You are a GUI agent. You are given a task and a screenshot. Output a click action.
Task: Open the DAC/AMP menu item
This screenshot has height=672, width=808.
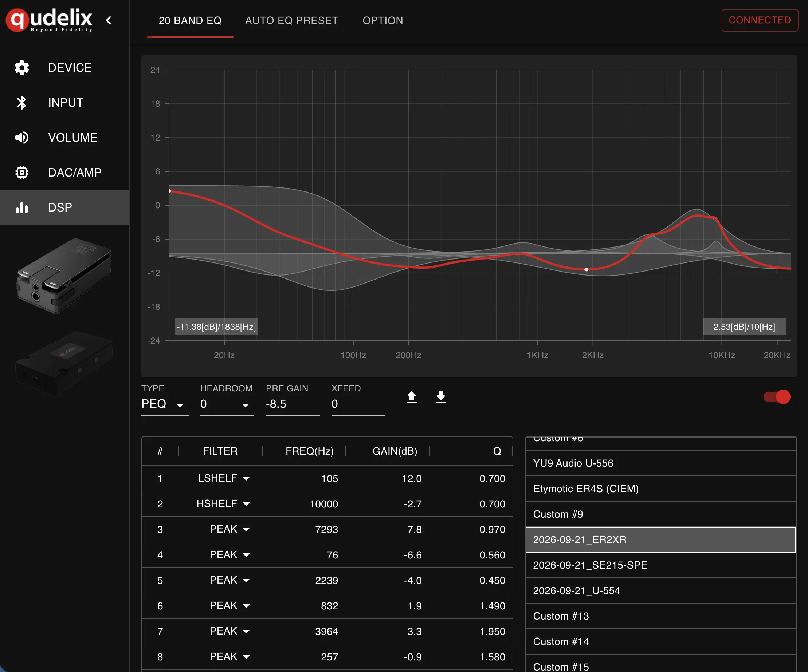pyautogui.click(x=64, y=173)
